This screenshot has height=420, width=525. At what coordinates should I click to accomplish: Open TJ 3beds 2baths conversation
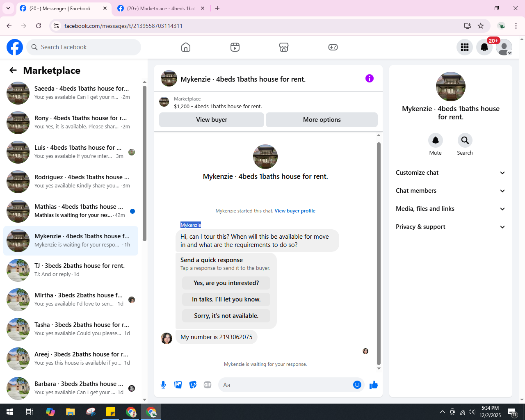coord(71,270)
